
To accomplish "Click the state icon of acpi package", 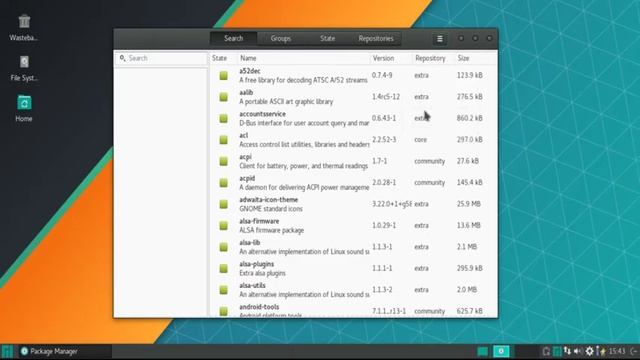I will [x=223, y=161].
